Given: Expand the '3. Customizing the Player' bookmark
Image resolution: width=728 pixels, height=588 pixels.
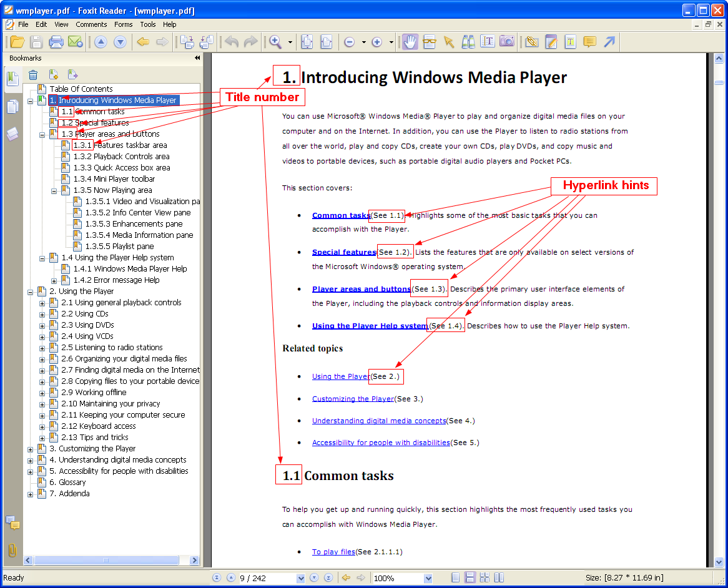Looking at the screenshot, I should 30,449.
